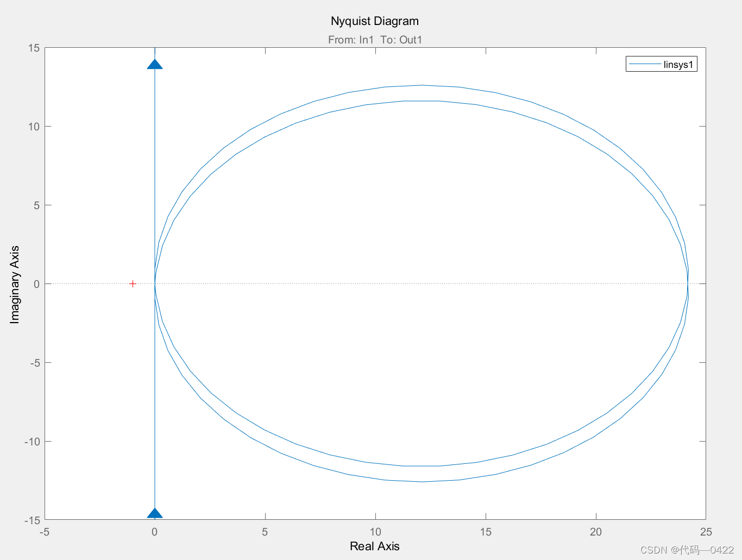Viewport: 742px width, 560px height.
Task: Click the blue line sample in legend
Action: pos(645,65)
